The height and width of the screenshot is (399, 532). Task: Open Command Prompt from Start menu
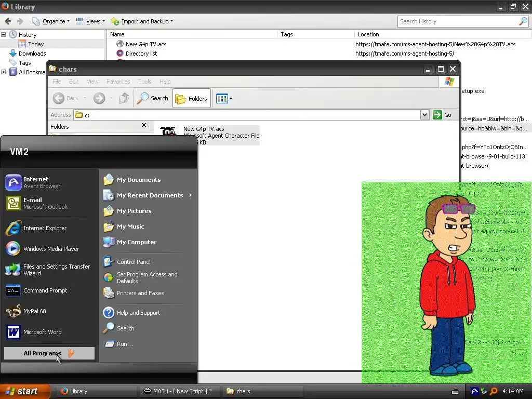click(x=37, y=290)
